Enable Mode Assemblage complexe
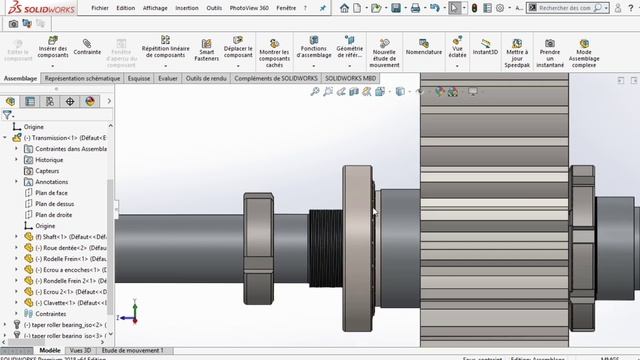Screen dimensions: 640x360 (x=584, y=53)
